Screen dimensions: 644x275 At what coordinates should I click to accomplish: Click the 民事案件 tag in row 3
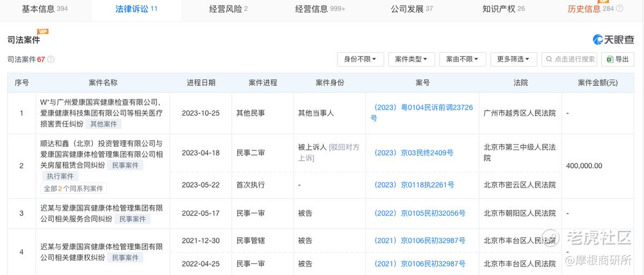[x=133, y=219]
